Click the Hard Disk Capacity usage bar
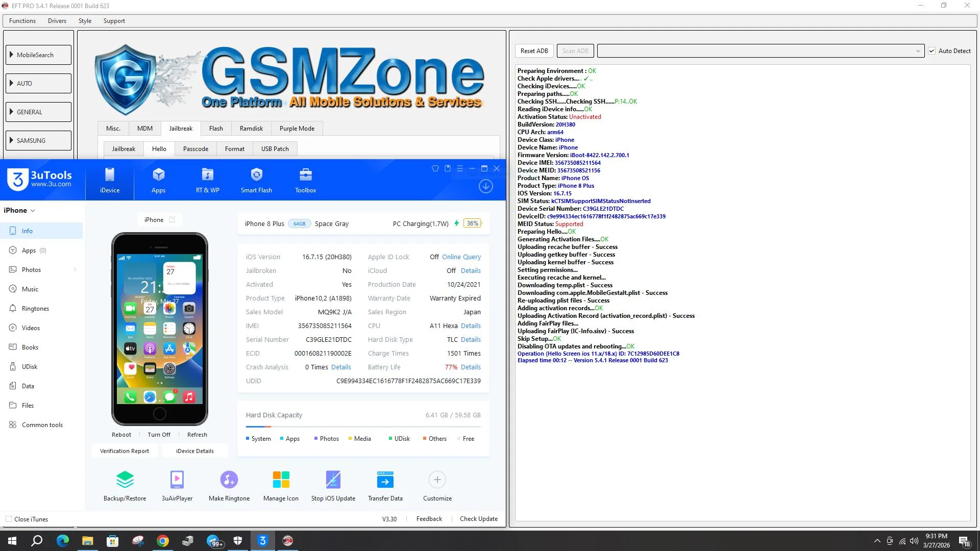980x551 pixels. point(363,427)
